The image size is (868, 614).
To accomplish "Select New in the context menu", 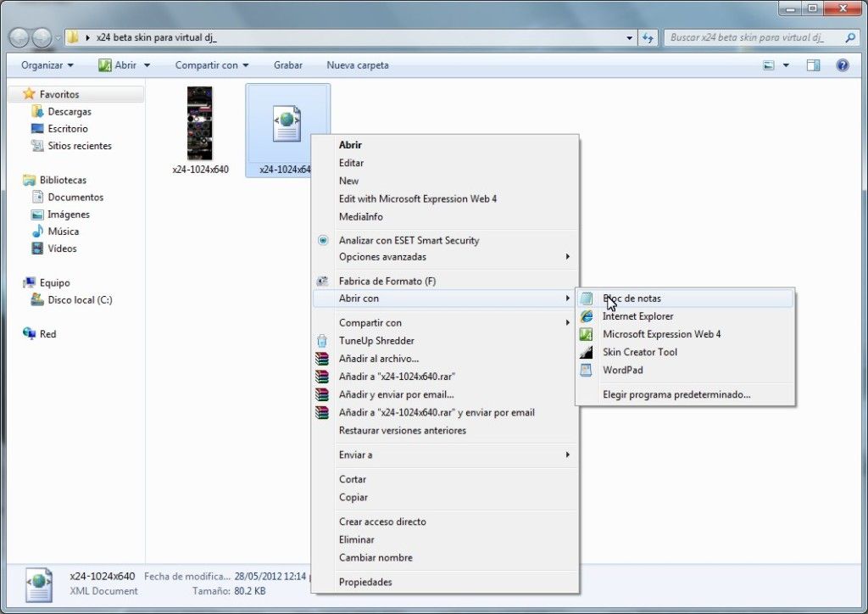I will [x=348, y=181].
